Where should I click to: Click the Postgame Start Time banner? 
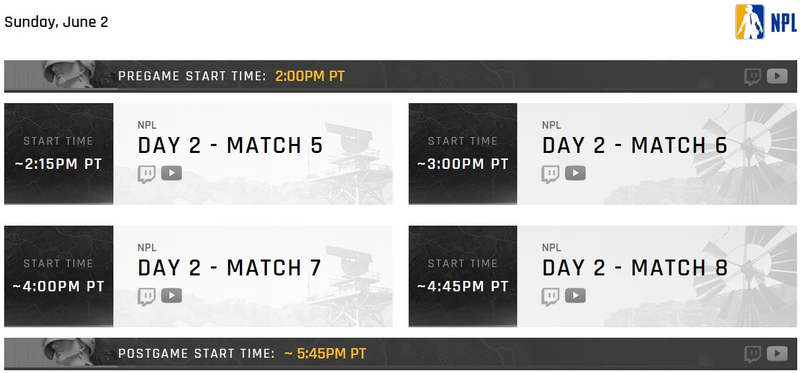coord(401,354)
